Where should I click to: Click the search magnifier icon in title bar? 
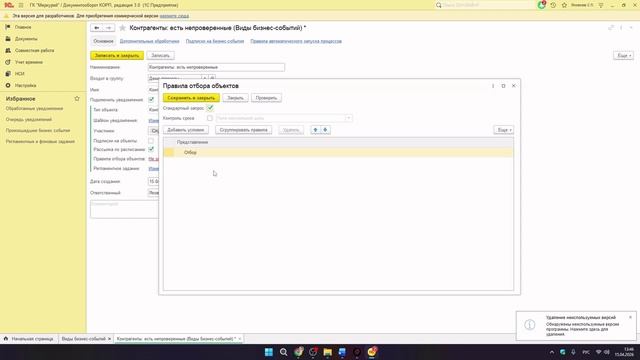click(x=439, y=5)
